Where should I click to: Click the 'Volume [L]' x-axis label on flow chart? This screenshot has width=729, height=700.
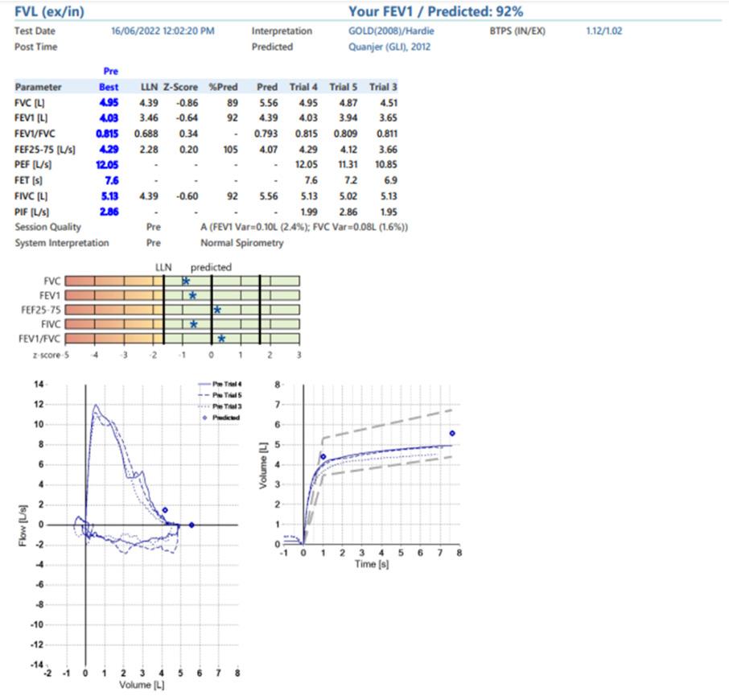pyautogui.click(x=142, y=686)
